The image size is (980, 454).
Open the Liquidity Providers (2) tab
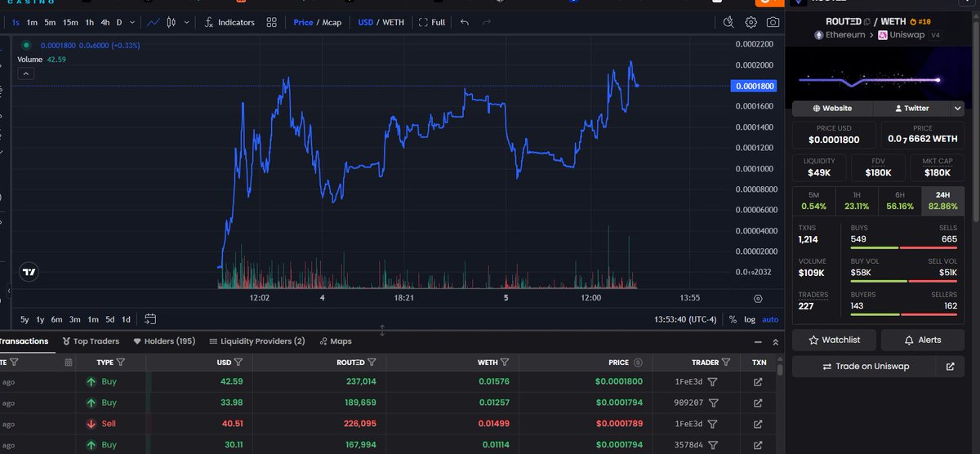point(257,341)
